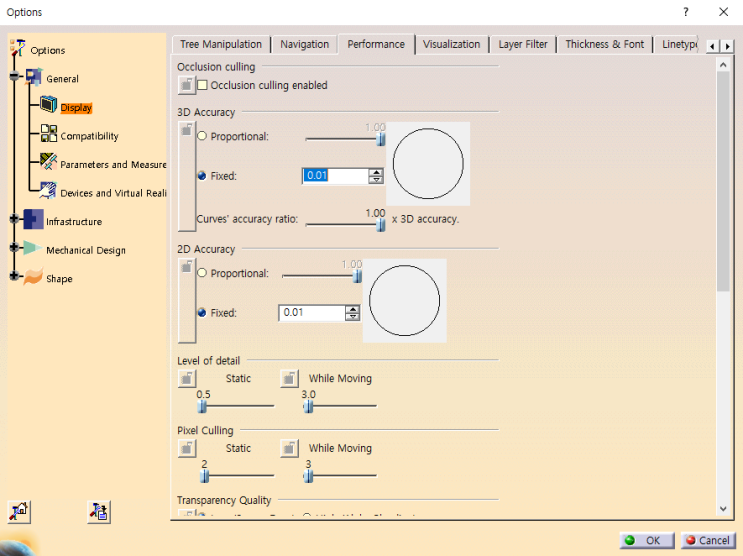Select 3D Accuracy Fixed radio button
The width and height of the screenshot is (743, 556).
pos(202,176)
